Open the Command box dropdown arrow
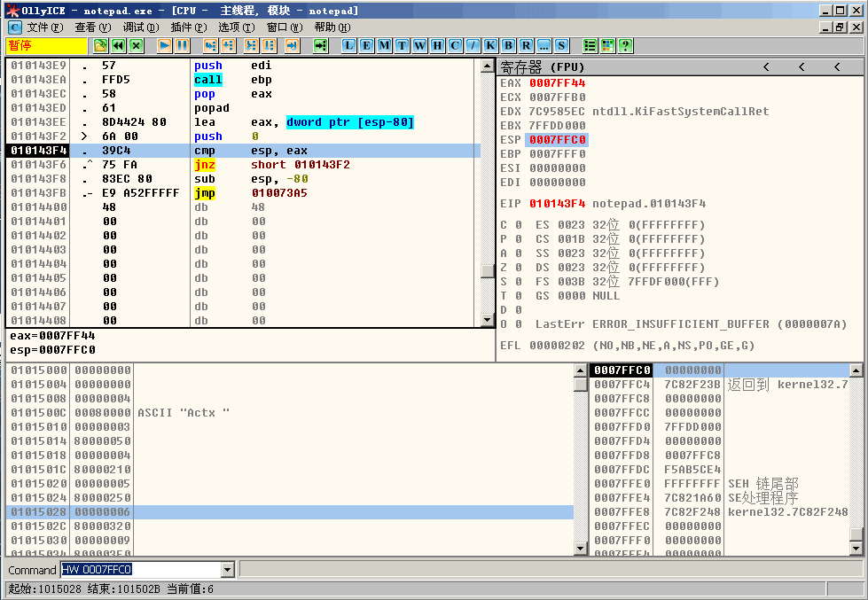The width and height of the screenshot is (868, 600). 227,570
